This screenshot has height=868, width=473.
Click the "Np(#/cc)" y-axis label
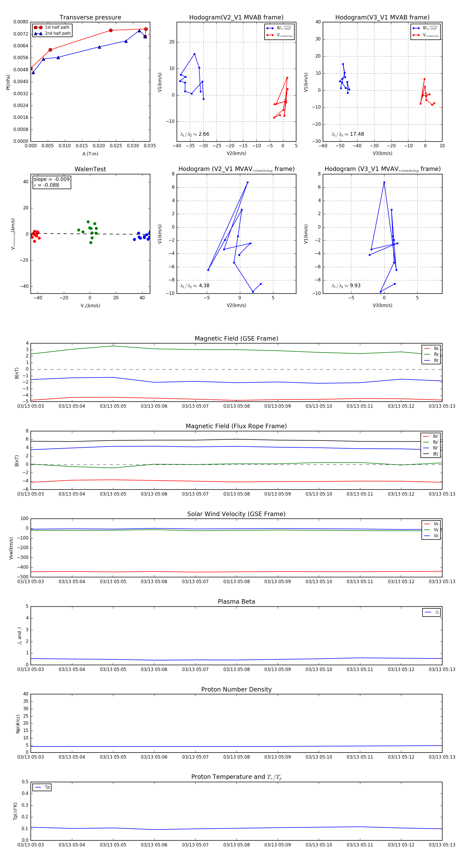coord(18,723)
